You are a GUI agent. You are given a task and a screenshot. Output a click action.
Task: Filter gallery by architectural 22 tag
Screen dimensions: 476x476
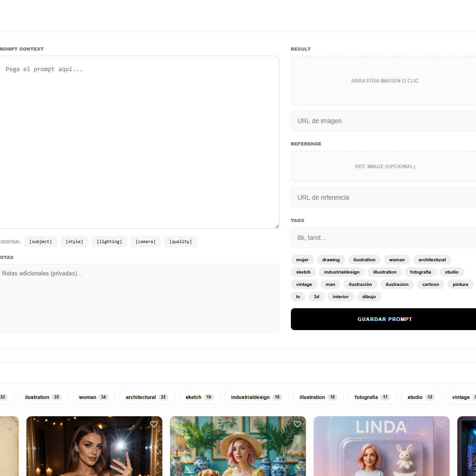pyautogui.click(x=147, y=397)
